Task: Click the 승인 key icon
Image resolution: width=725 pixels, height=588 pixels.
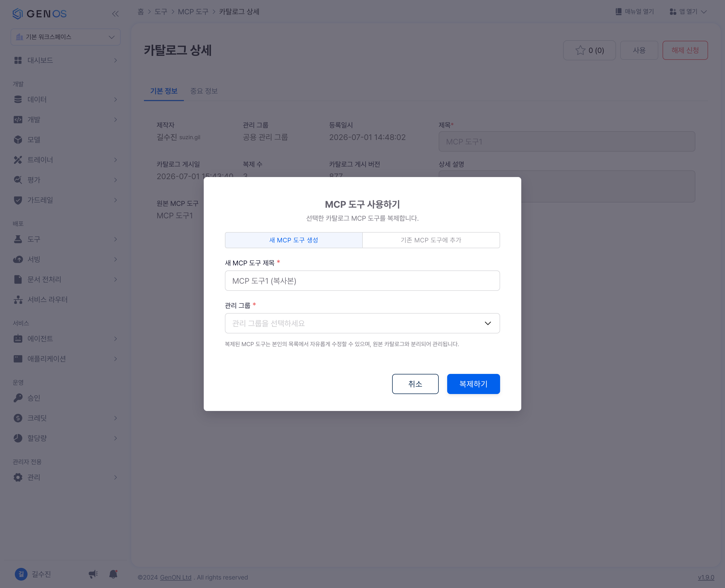Action: pos(18,398)
